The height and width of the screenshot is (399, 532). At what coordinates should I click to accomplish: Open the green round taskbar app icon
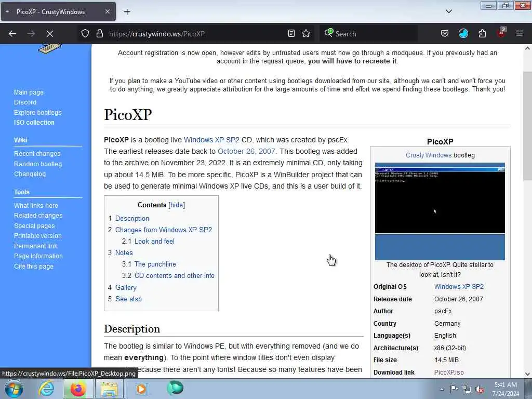[x=175, y=388]
